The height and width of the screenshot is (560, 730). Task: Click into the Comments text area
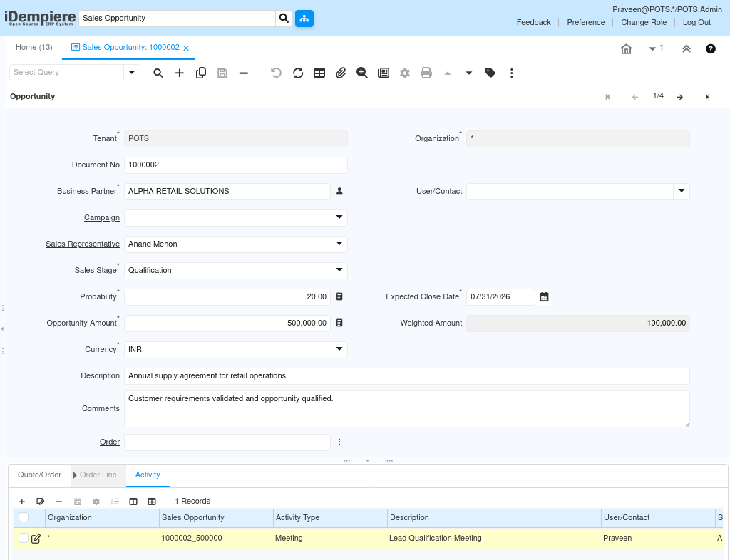coord(406,409)
